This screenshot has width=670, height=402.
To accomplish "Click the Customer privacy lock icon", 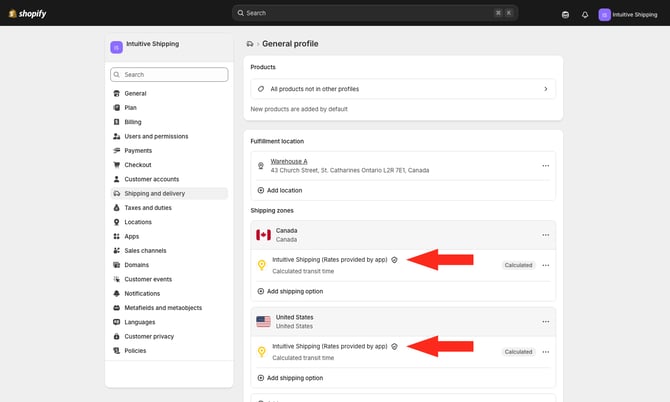I will tap(116, 337).
